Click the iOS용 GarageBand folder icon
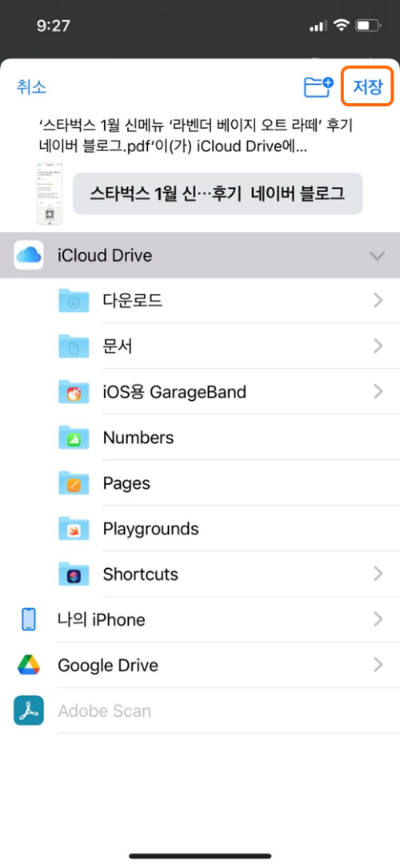Viewport: 400px width, 866px height. click(x=73, y=392)
